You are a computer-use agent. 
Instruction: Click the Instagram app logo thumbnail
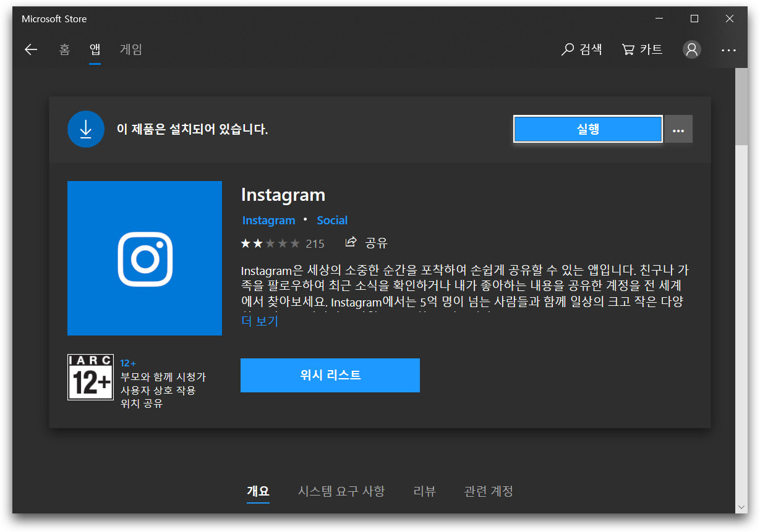tap(145, 258)
